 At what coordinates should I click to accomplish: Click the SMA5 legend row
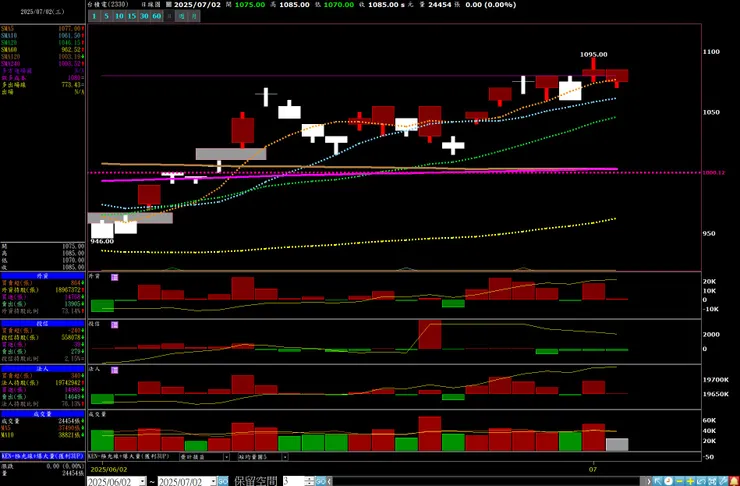pyautogui.click(x=42, y=29)
